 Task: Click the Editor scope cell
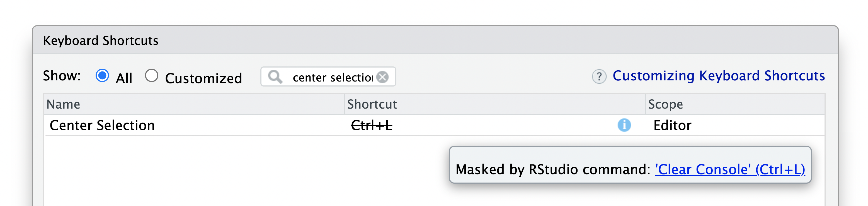coord(672,126)
